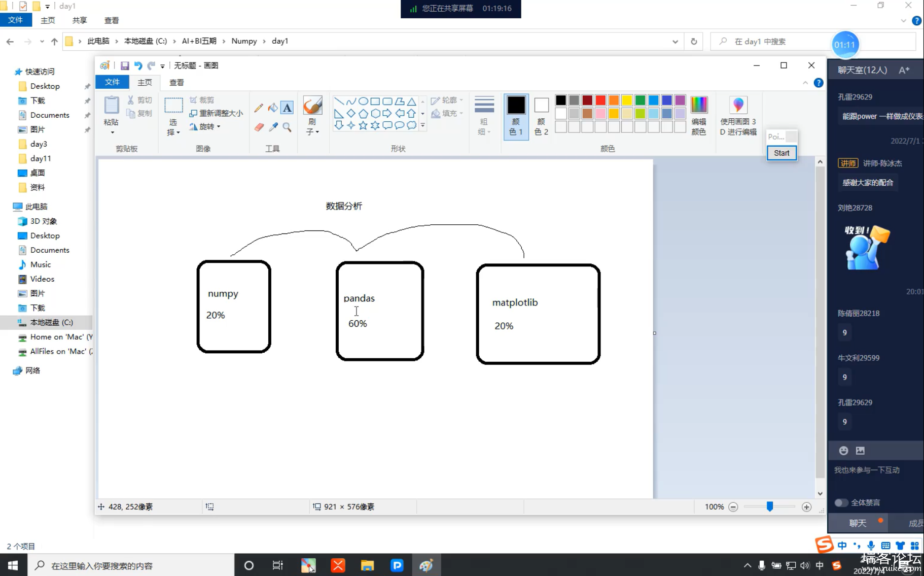Click the 颜色 1 foreground color button
Viewport: 924px width, 576px height.
[x=516, y=116]
